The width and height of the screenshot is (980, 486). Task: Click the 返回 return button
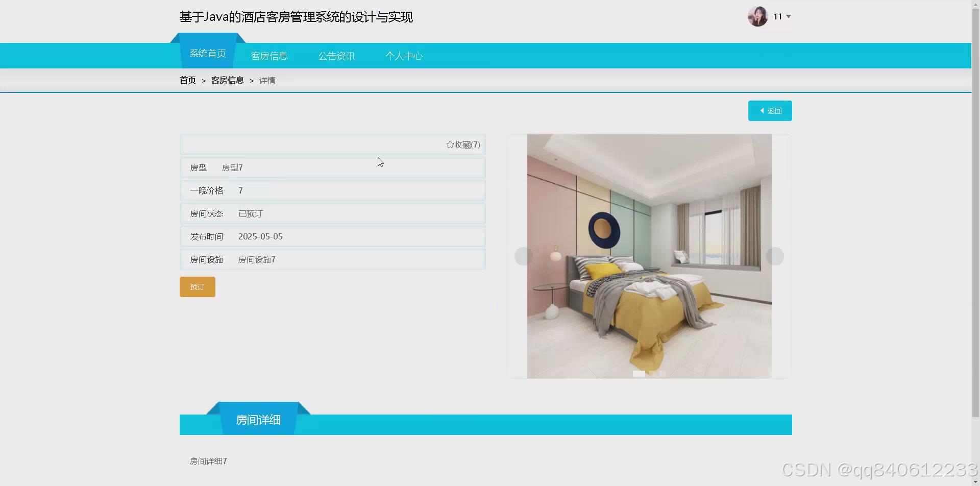click(770, 110)
